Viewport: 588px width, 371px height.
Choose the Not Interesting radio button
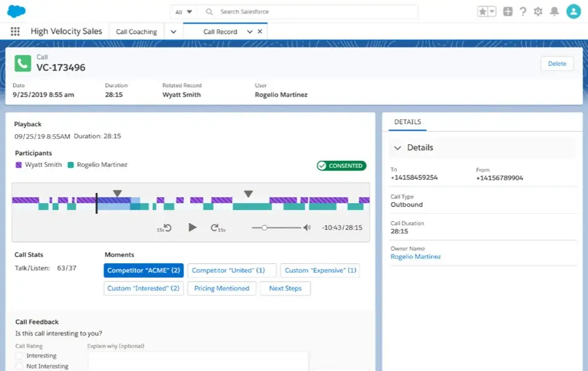click(x=19, y=366)
